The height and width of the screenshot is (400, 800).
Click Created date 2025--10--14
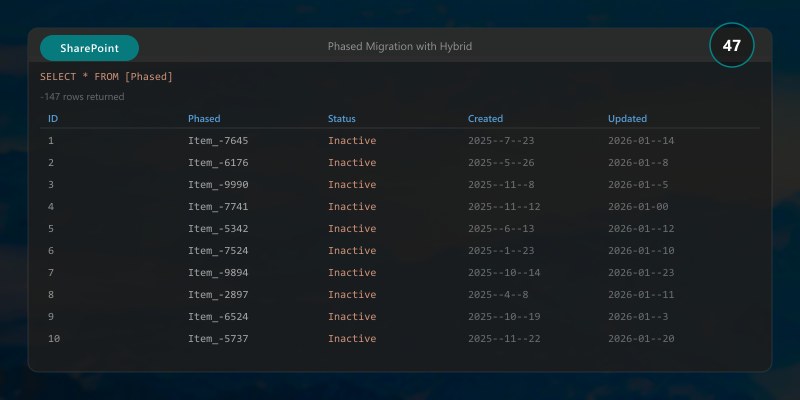point(504,272)
